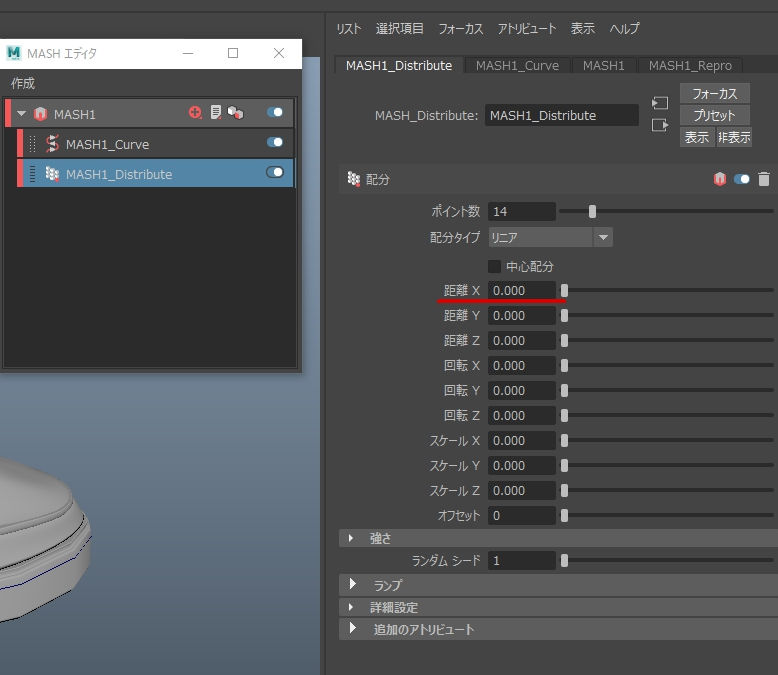Click the ポイント数 slider handle
Screen dimensions: 778x675
coord(592,211)
